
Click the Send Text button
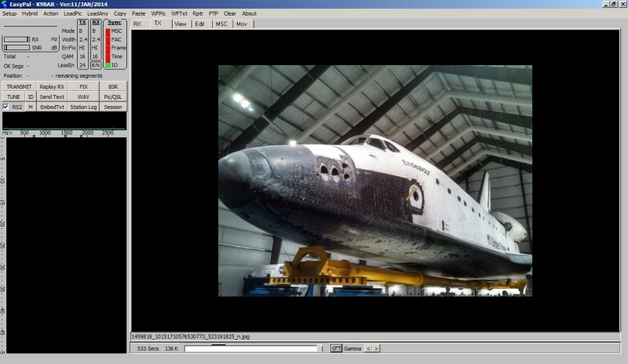click(x=52, y=97)
